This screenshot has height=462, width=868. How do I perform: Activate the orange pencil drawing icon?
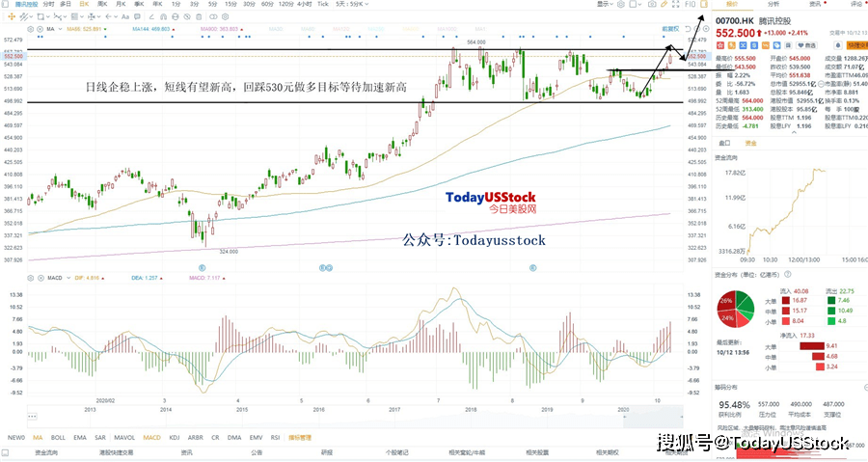(664, 4)
